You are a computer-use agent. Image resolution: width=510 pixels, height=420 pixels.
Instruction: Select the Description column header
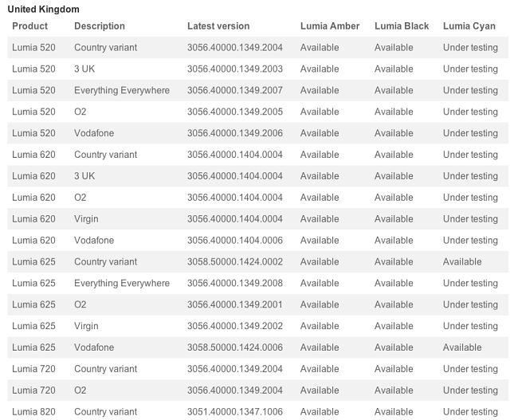click(x=100, y=26)
